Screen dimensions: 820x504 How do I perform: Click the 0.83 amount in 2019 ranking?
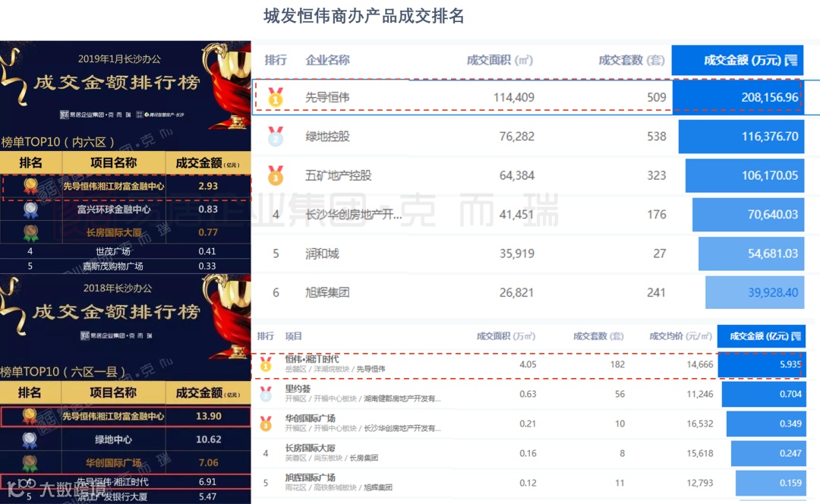pos(208,209)
